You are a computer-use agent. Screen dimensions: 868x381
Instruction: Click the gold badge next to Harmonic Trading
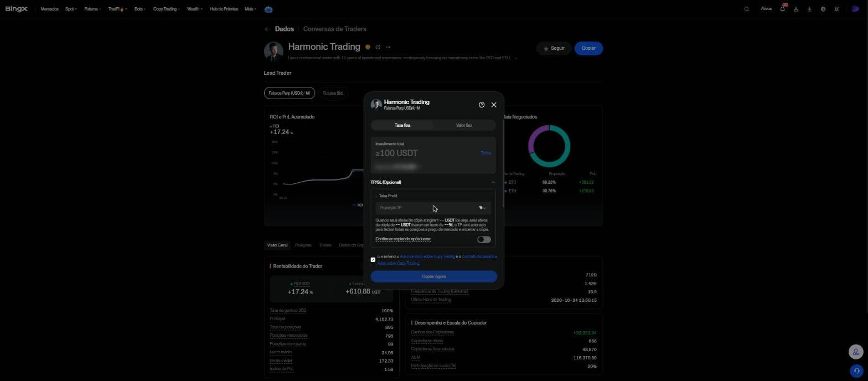(368, 47)
